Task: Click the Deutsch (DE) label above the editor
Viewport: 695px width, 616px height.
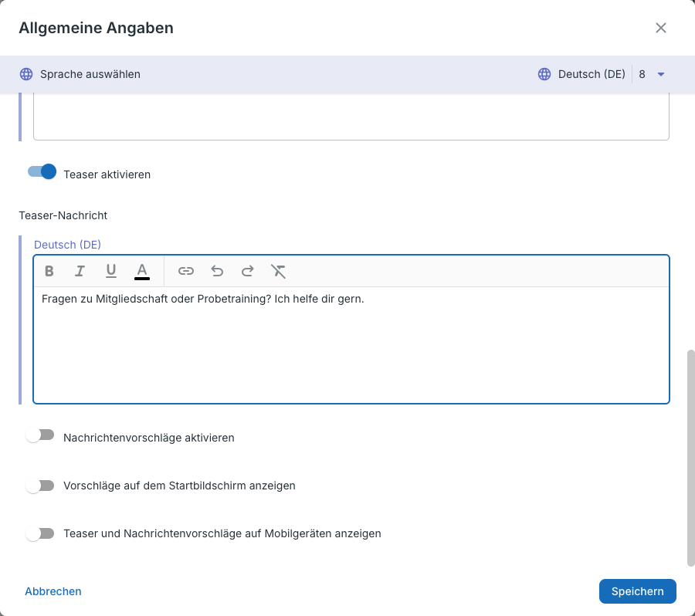Action: pos(67,245)
